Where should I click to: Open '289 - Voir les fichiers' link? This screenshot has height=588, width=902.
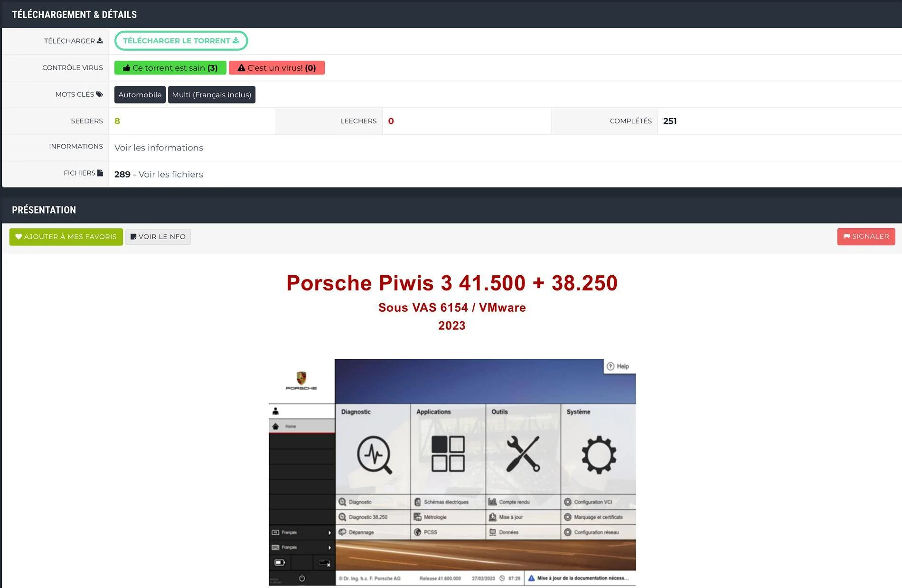(159, 174)
